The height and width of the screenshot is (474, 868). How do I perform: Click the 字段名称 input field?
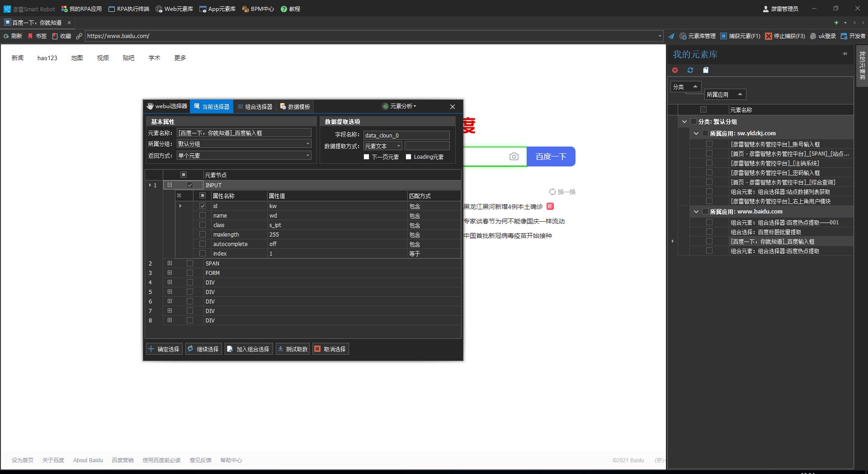406,135
